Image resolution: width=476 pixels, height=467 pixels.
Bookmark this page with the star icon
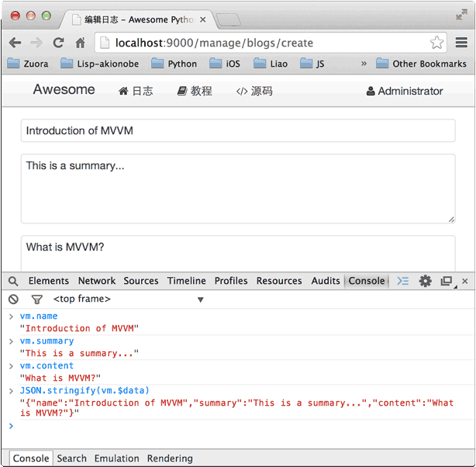pyautogui.click(x=436, y=43)
